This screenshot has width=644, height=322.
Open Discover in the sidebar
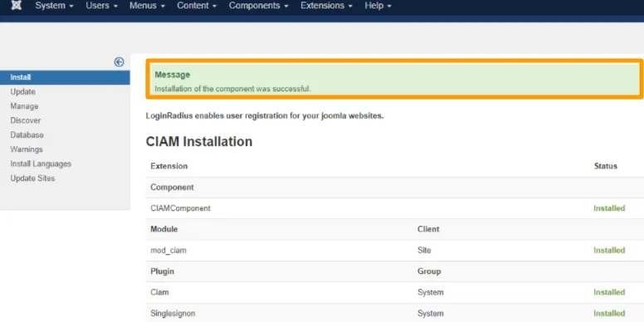coord(26,120)
